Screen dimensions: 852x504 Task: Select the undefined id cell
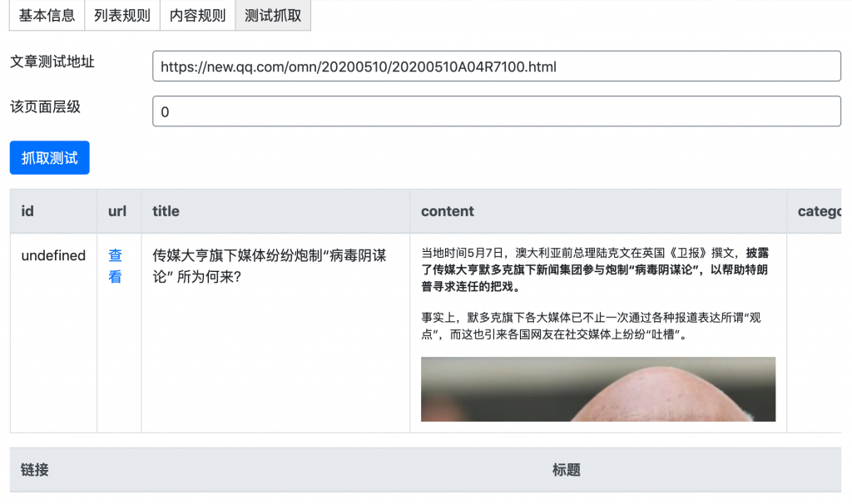click(53, 255)
